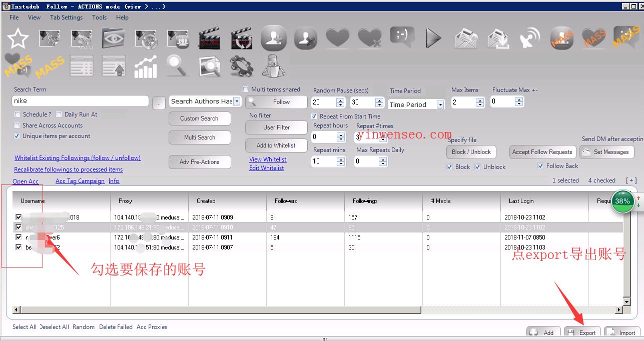Enable the Schedule checkbox

click(x=18, y=114)
